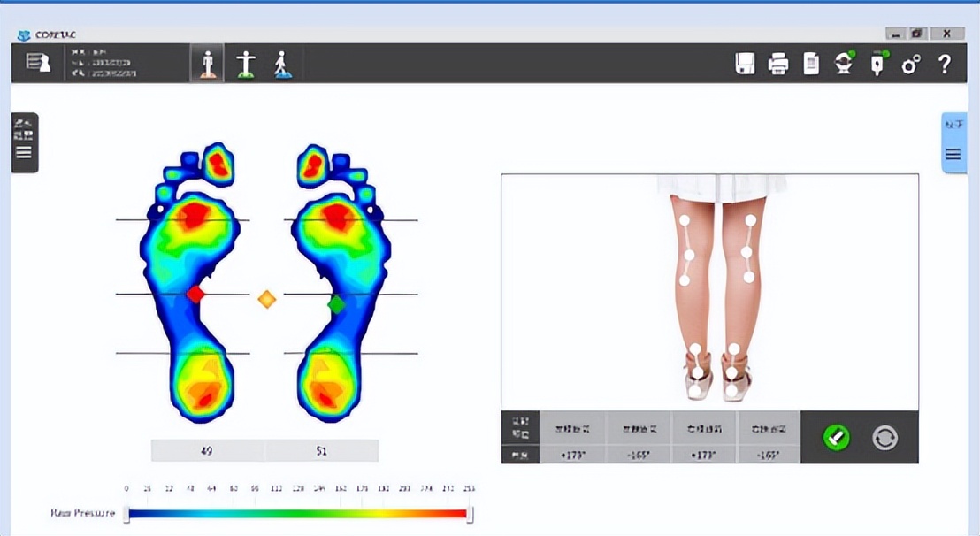980x536 pixels.
Task: Select the left foot value 49
Action: (208, 450)
